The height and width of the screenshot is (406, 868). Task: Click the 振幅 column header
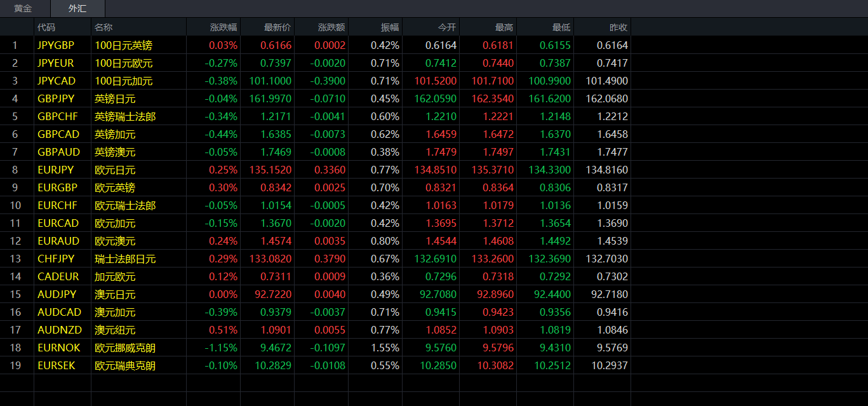coord(389,27)
